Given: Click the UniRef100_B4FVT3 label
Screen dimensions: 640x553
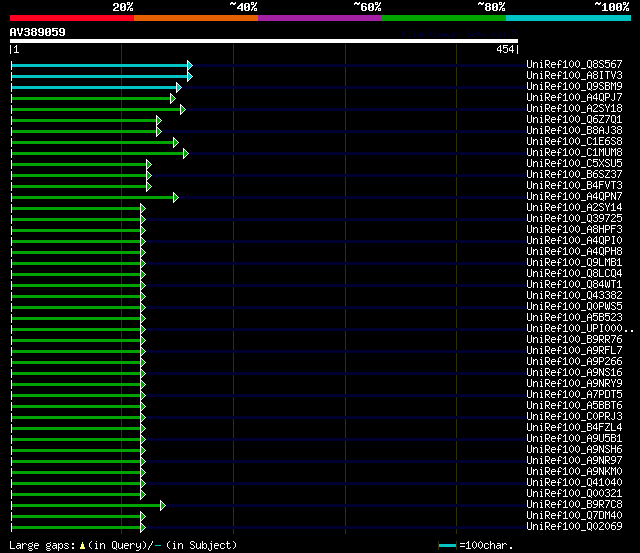Looking at the screenshot, I should 574,186.
